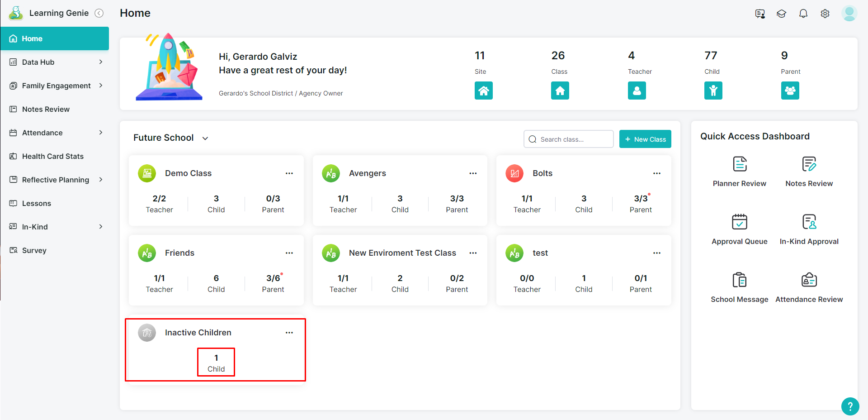Viewport: 868px width, 420px height.
Task: Open the Planner Review quick access icon
Action: (739, 164)
